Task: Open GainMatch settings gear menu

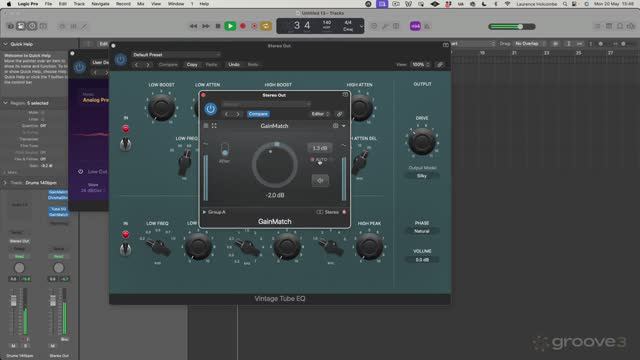Action: pos(336,126)
